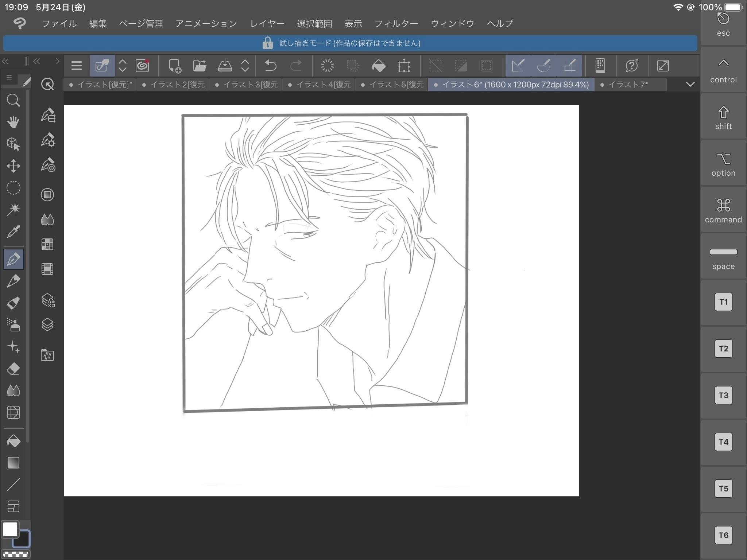Viewport: 747px width, 560px height.
Task: Toggle the shift modifier key
Action: [x=723, y=117]
